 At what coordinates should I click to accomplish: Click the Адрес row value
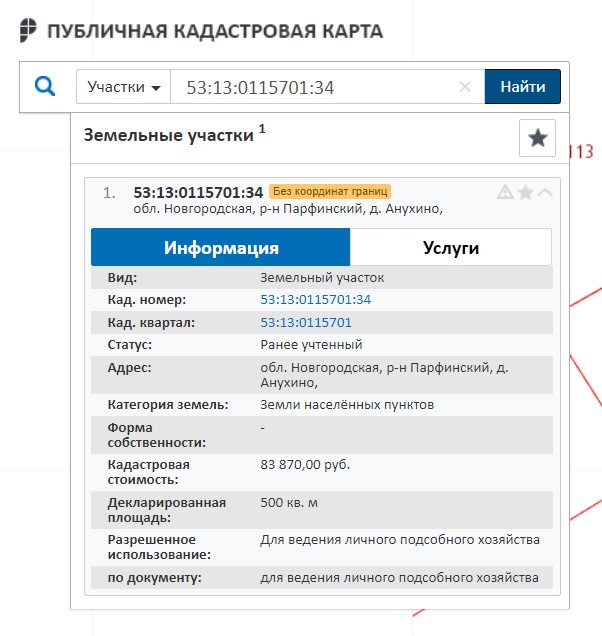[384, 375]
